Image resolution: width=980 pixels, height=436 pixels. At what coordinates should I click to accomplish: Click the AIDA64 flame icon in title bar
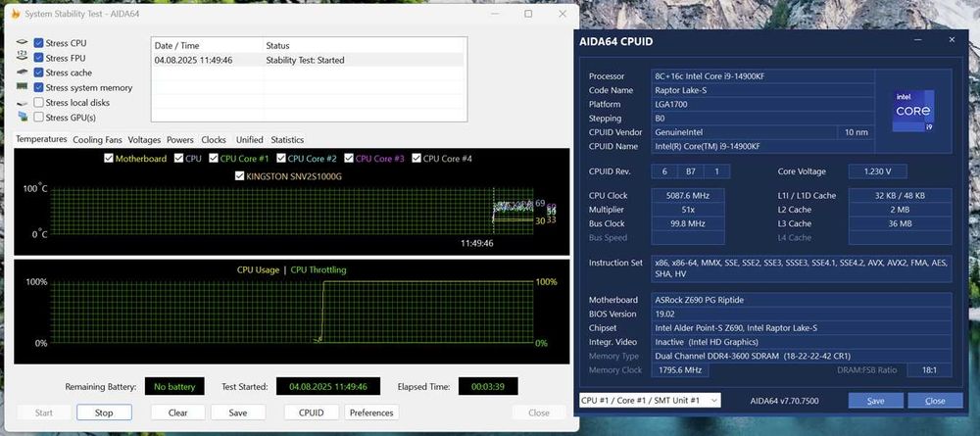click(17, 13)
